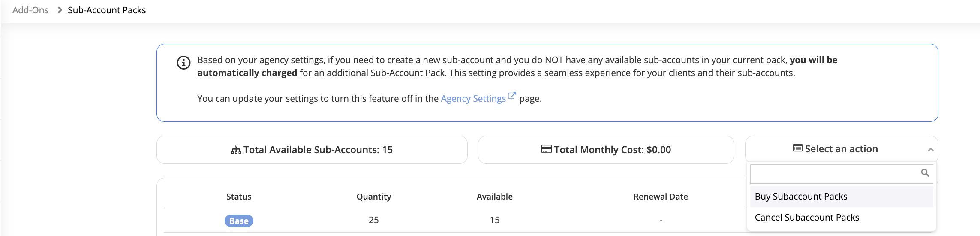Click the info icon in the notice banner

click(x=183, y=63)
